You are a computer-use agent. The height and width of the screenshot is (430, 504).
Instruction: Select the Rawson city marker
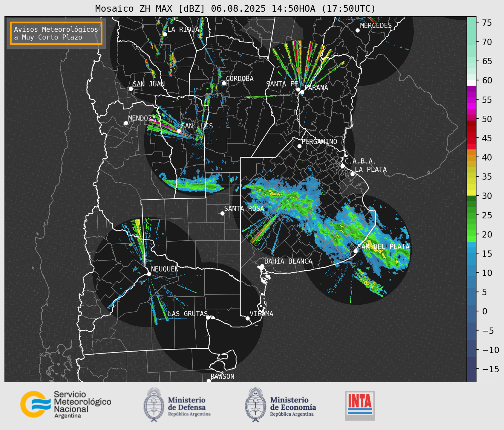[x=209, y=381]
